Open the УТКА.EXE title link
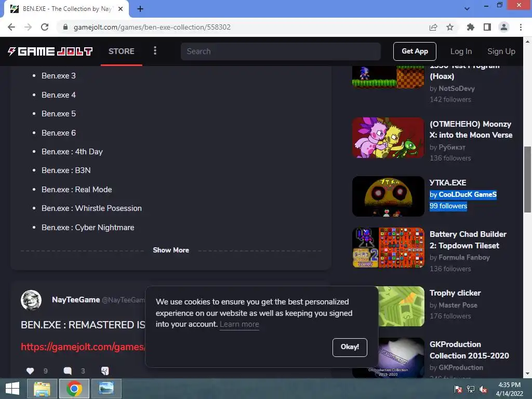Screen dimensions: 532x399 448,183
